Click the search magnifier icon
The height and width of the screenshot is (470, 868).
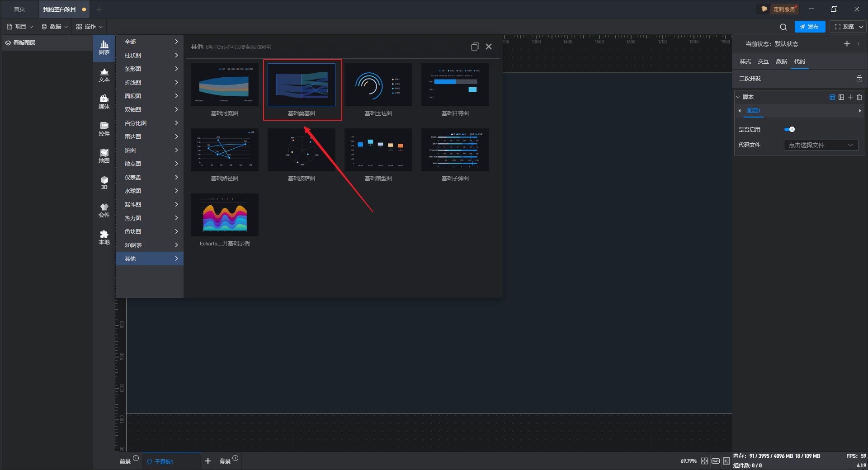783,27
